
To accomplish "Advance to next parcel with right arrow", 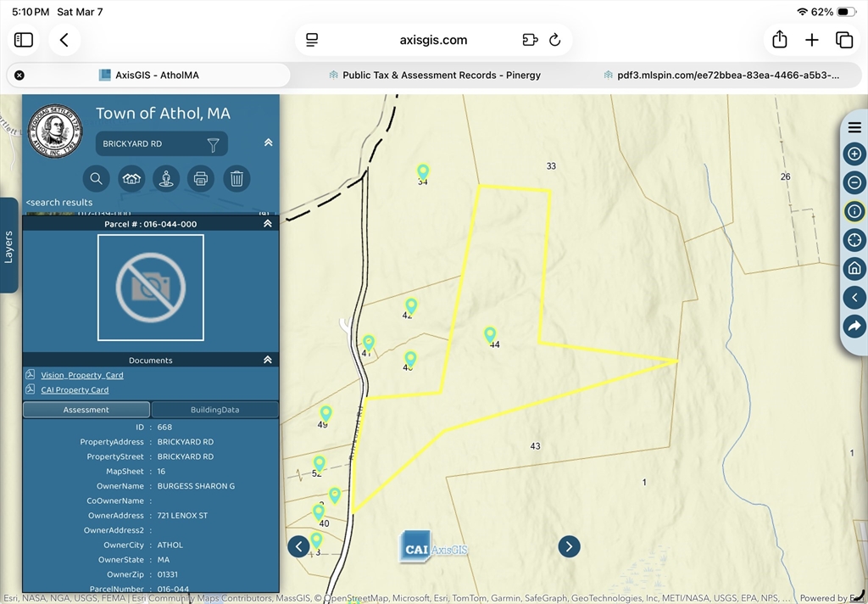I will coord(569,546).
